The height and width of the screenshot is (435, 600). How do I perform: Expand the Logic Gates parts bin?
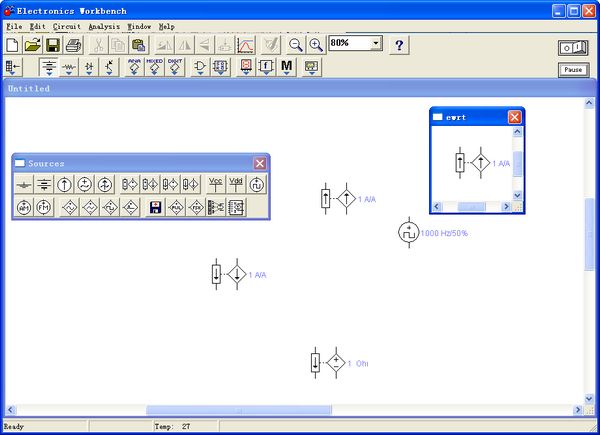point(200,67)
